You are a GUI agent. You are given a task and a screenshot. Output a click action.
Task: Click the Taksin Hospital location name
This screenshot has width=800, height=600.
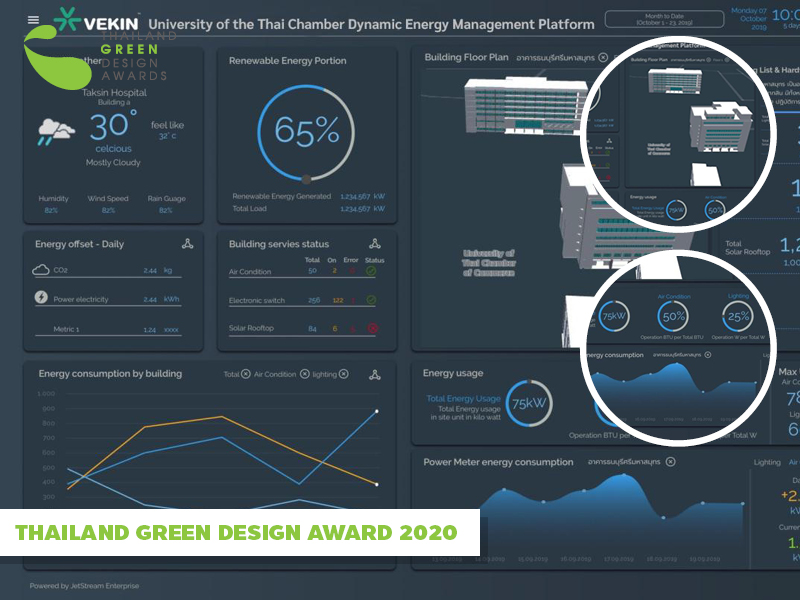coord(114,92)
